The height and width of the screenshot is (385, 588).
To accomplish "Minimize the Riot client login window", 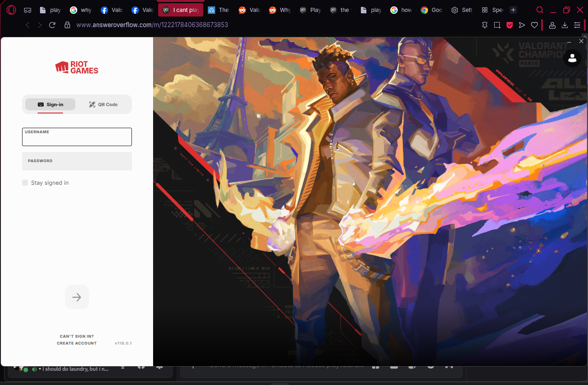I will click(x=569, y=41).
